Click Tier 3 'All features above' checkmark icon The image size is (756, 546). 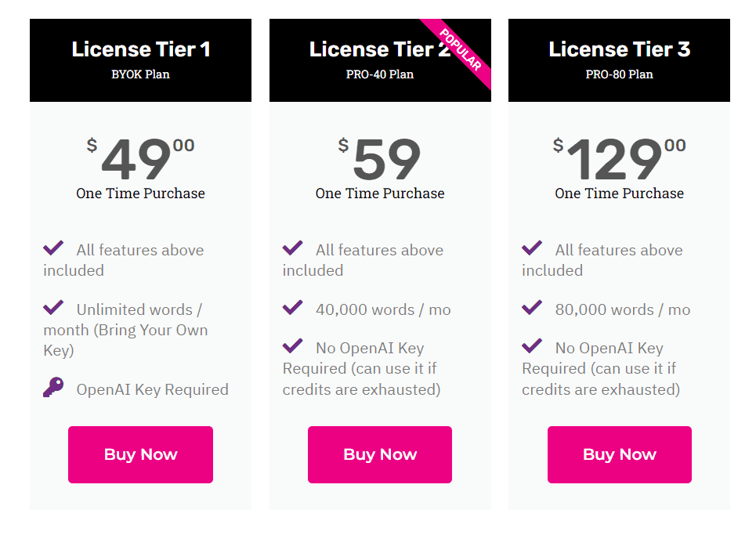[532, 248]
